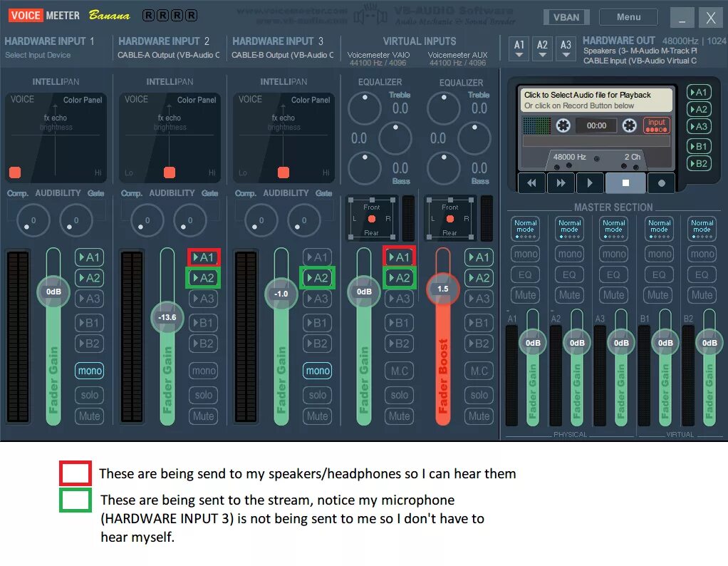The image size is (728, 566).
Task: Change Hardware Input 3 CABLE-B device
Action: [x=282, y=55]
